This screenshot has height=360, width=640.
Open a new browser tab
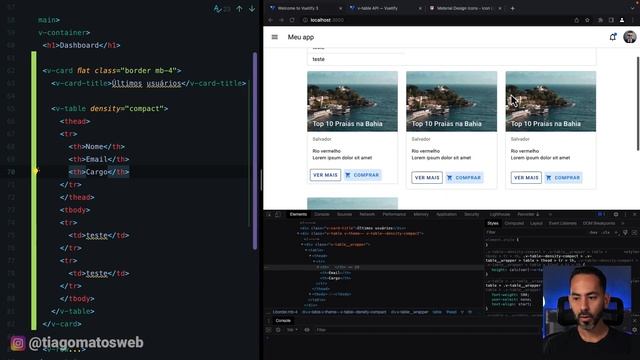[x=512, y=8]
